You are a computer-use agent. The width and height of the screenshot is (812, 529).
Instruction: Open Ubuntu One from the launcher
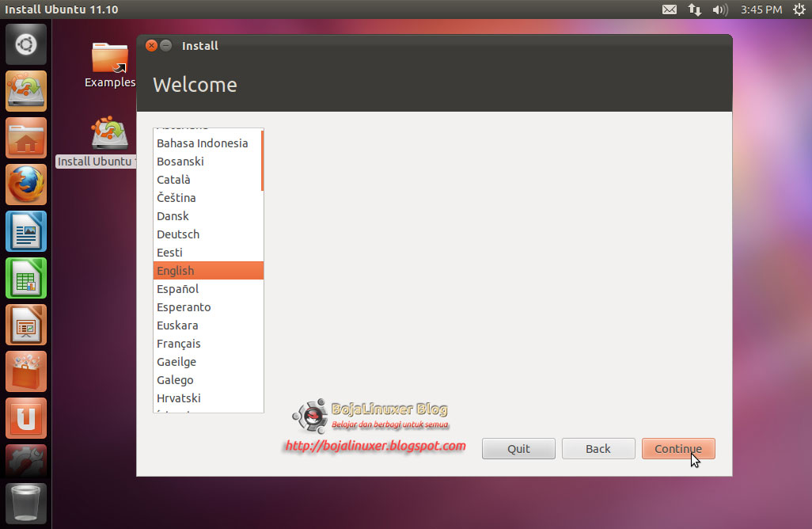coord(26,418)
